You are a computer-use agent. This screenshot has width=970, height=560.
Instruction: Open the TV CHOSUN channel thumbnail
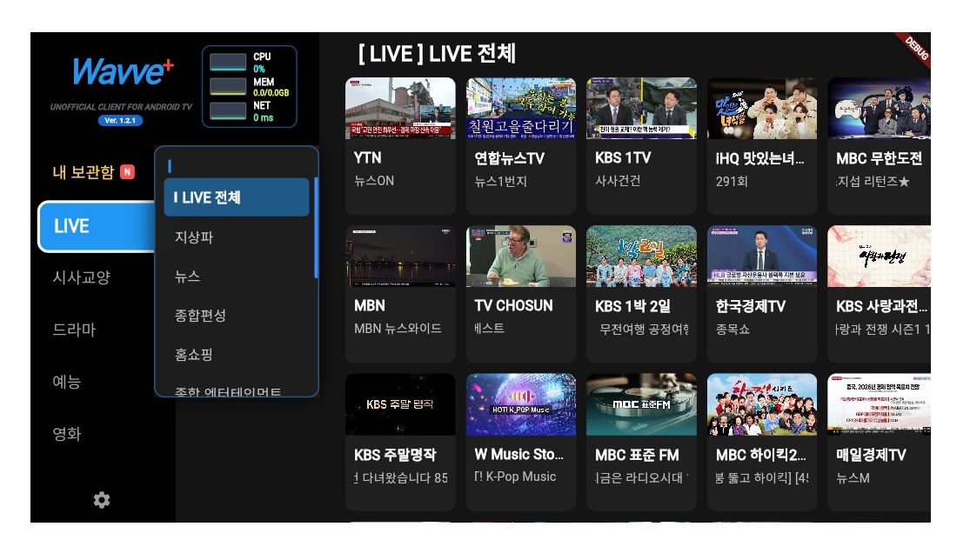(x=521, y=257)
